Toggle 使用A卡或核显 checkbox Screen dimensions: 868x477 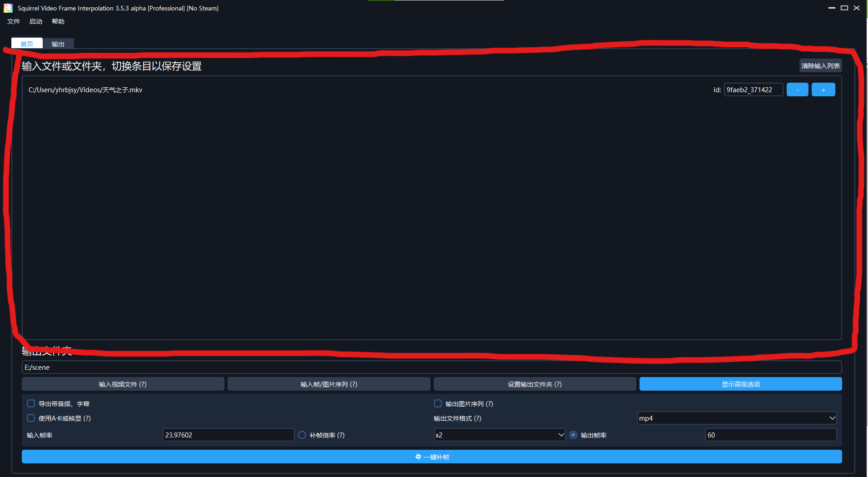coord(31,418)
